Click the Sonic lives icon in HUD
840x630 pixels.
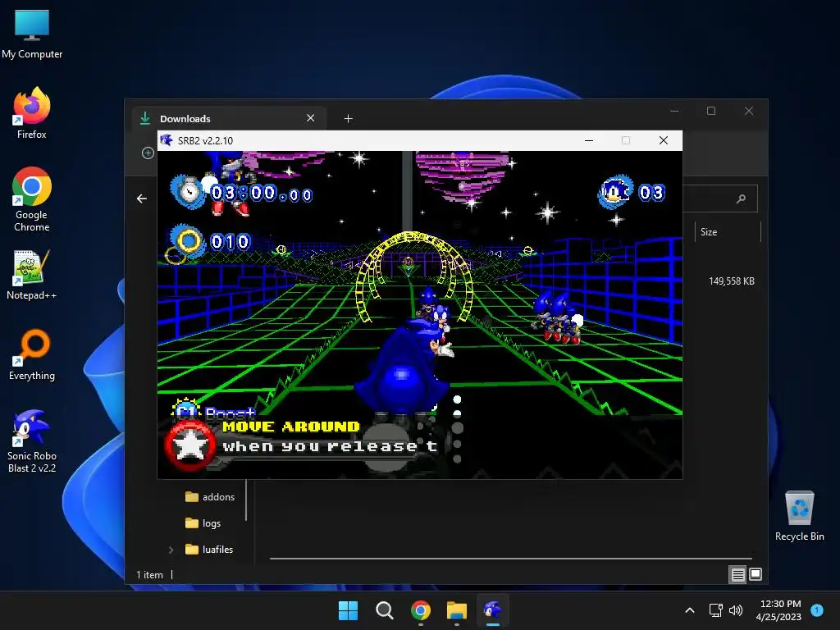click(615, 191)
